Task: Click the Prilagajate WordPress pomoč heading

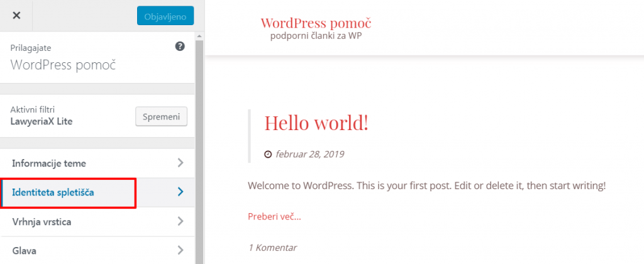Action: click(x=63, y=57)
